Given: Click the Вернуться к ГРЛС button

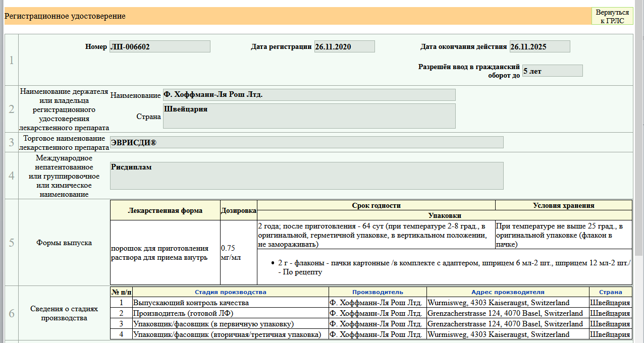Looking at the screenshot, I should coord(612,16).
